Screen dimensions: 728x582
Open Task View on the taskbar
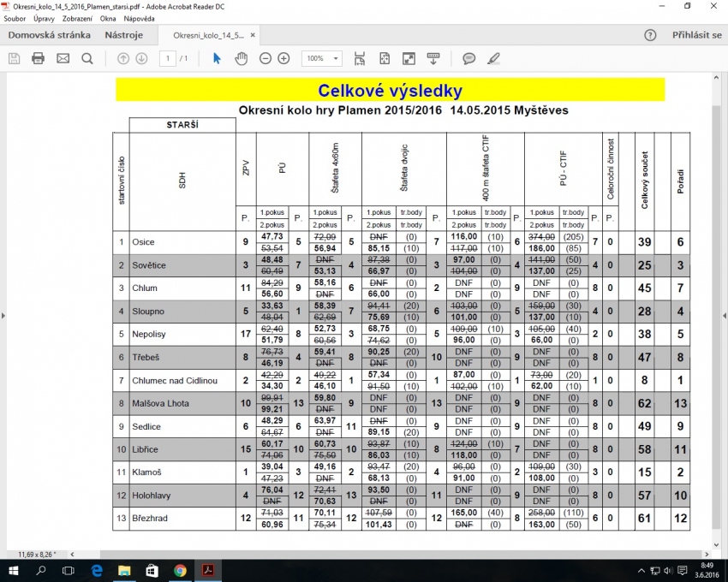point(69,570)
